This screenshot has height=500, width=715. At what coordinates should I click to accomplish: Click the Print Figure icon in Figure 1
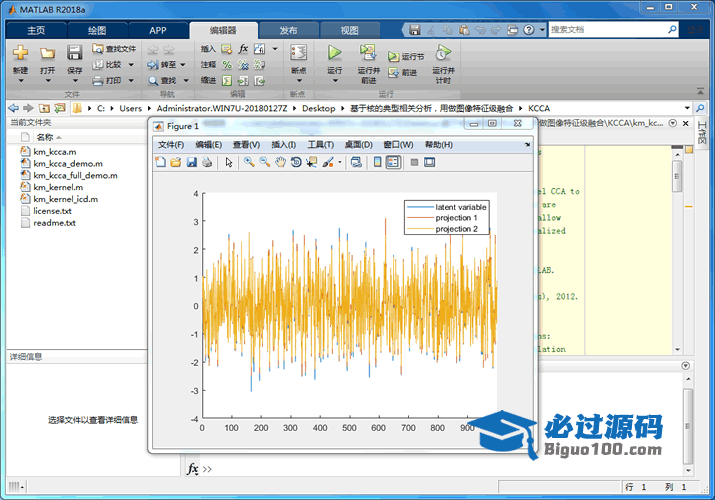click(x=207, y=162)
